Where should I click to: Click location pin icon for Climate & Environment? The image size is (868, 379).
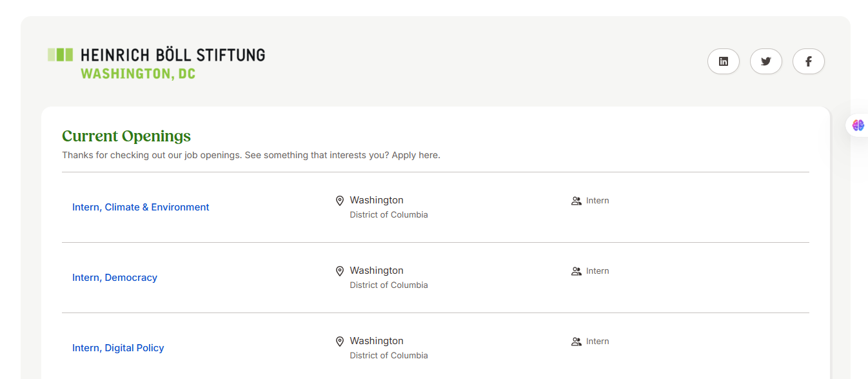tap(340, 201)
